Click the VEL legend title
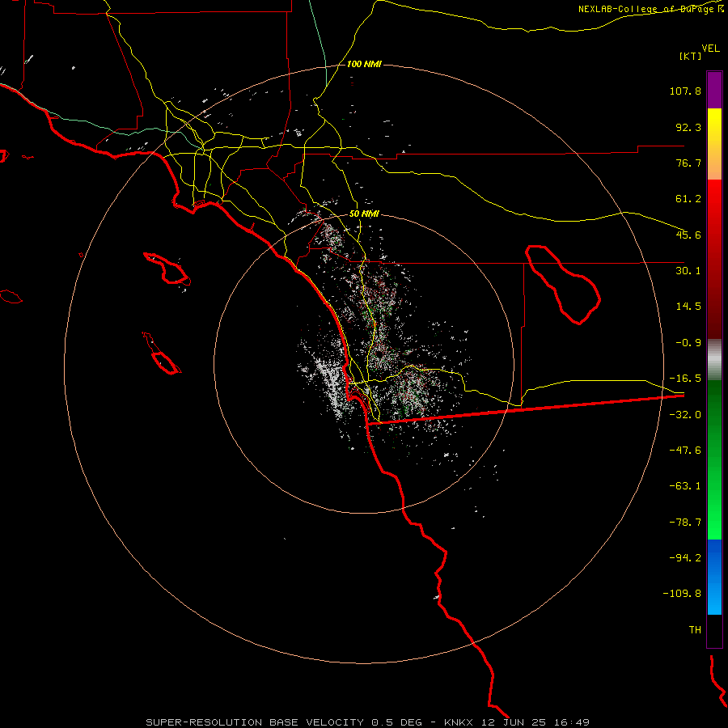 pyautogui.click(x=710, y=49)
